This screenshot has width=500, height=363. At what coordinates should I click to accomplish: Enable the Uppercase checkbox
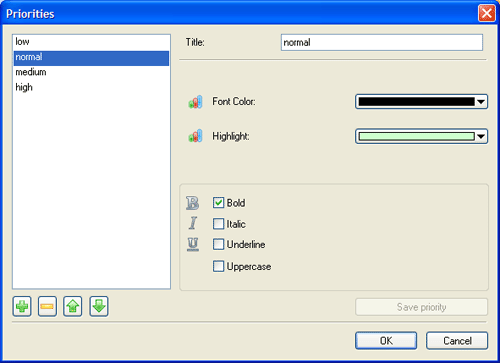tap(218, 266)
